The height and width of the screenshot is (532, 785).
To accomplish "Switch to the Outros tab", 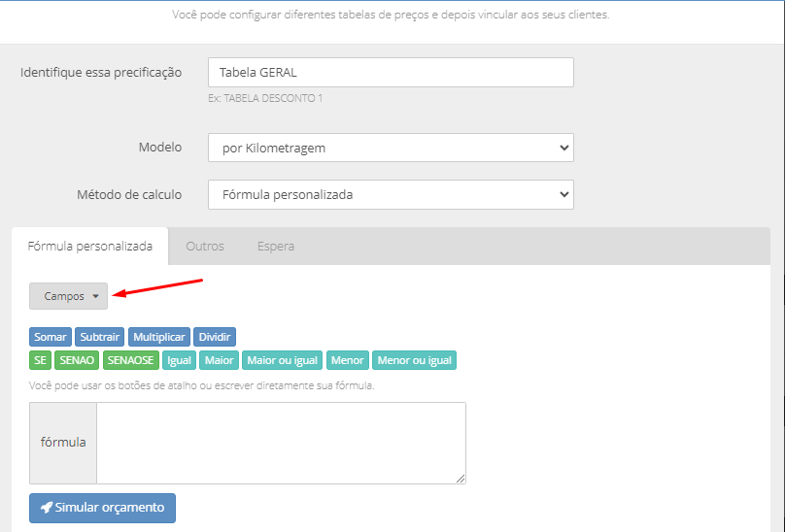I will [205, 247].
